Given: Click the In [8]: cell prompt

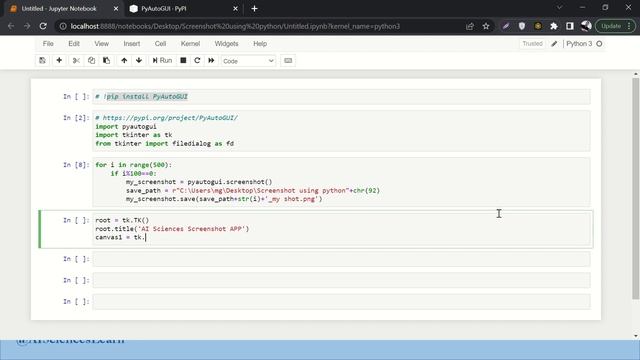Looking at the screenshot, I should point(76,165).
